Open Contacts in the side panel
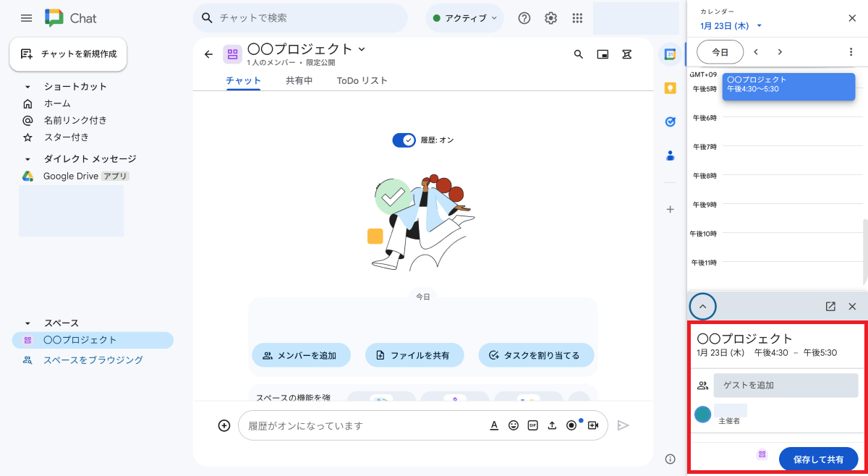Viewport: 868px width, 476px height. [x=670, y=155]
